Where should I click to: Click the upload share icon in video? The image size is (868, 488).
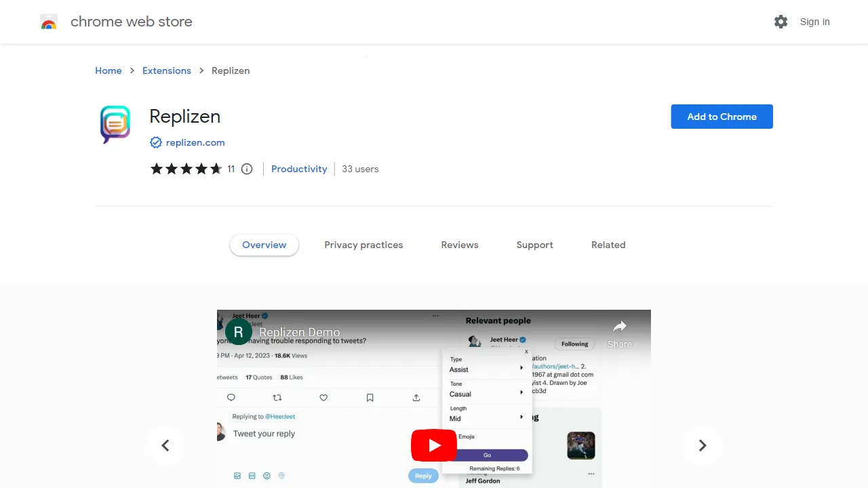tap(416, 398)
